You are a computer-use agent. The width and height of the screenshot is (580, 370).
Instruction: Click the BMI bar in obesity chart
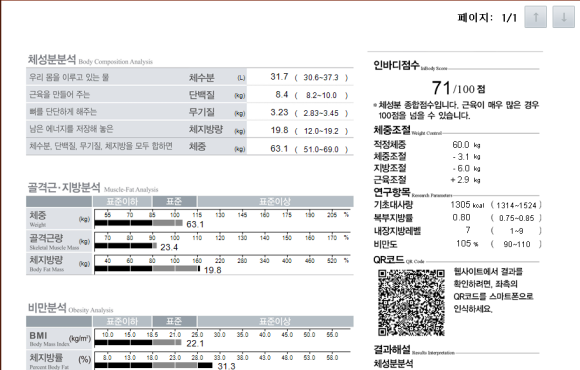click(x=138, y=343)
